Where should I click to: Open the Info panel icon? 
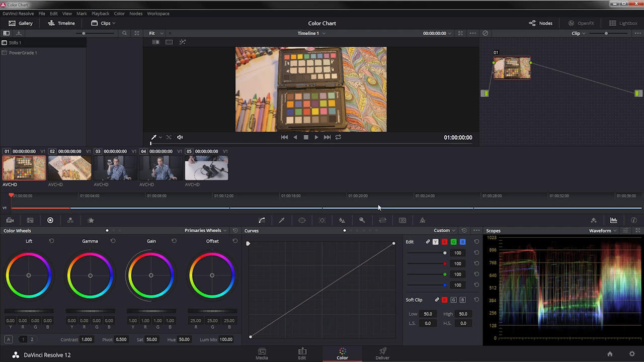coord(634,220)
